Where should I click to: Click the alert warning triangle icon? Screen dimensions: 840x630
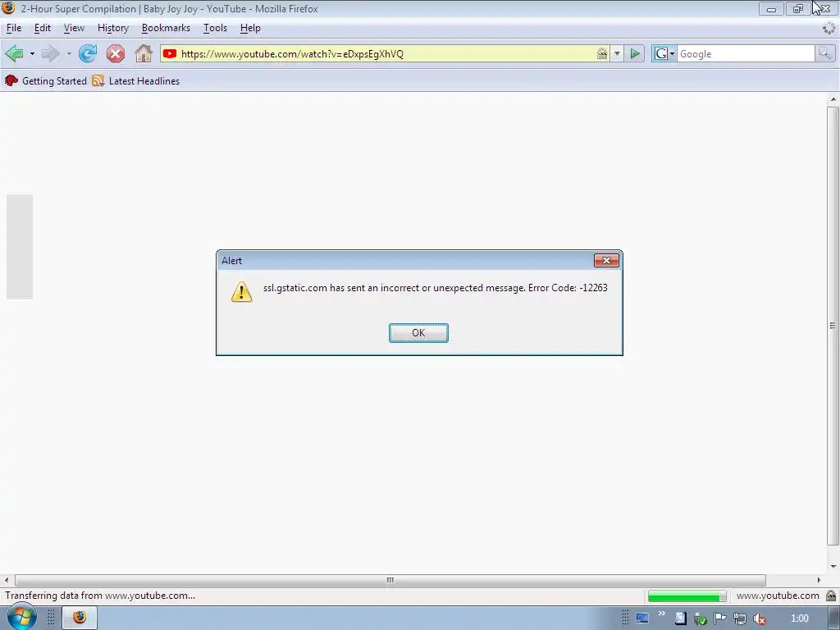[242, 292]
